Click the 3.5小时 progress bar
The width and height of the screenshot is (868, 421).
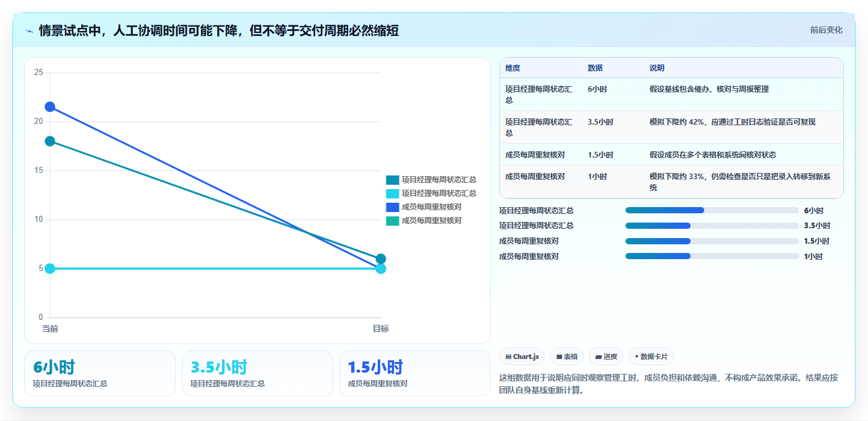pos(712,226)
